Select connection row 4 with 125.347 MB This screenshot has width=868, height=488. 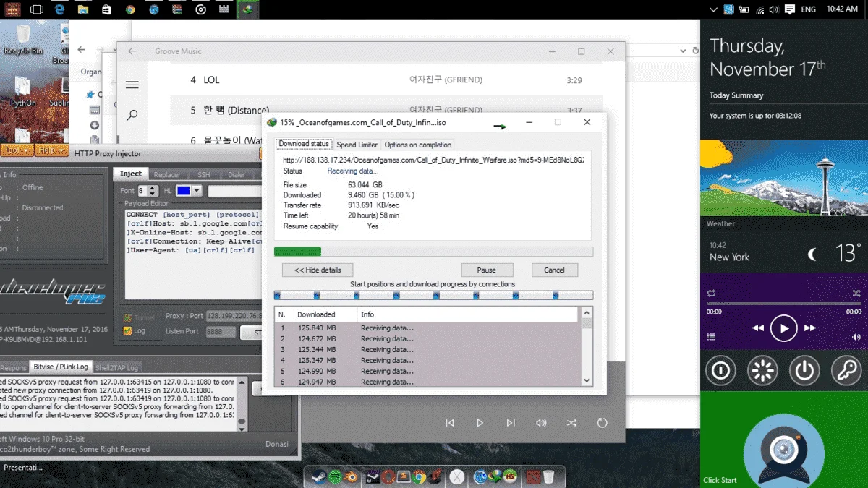tap(428, 360)
